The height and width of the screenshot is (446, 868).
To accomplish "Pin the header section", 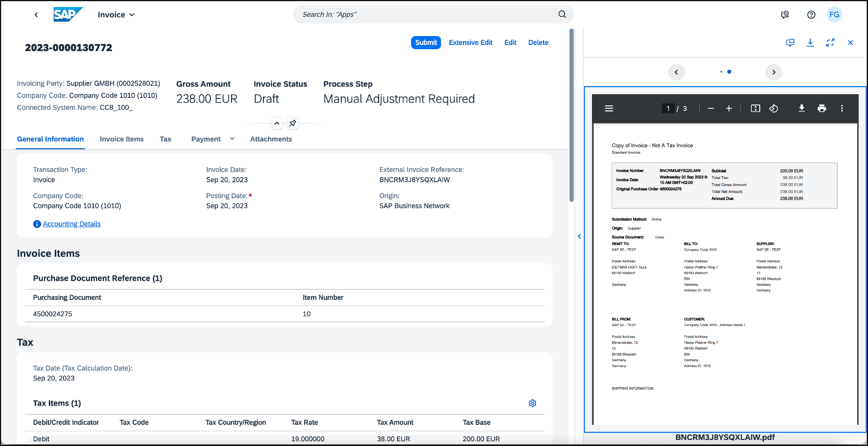I will pyautogui.click(x=293, y=123).
